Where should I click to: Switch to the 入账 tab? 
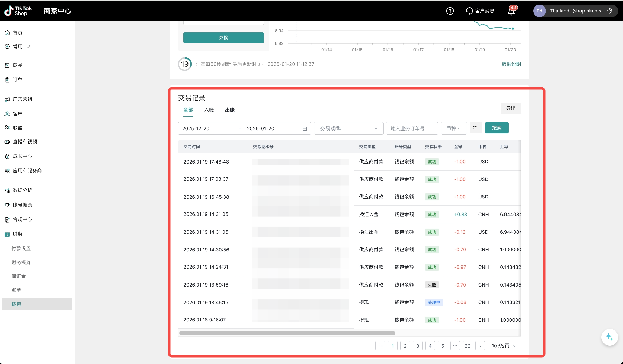pos(209,110)
